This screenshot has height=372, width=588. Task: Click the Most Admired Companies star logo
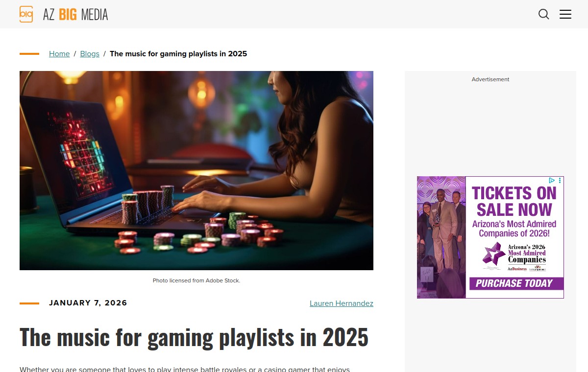[494, 254]
